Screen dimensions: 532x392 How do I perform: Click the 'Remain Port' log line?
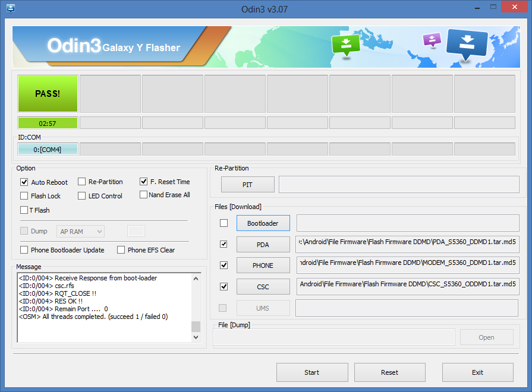(64, 309)
